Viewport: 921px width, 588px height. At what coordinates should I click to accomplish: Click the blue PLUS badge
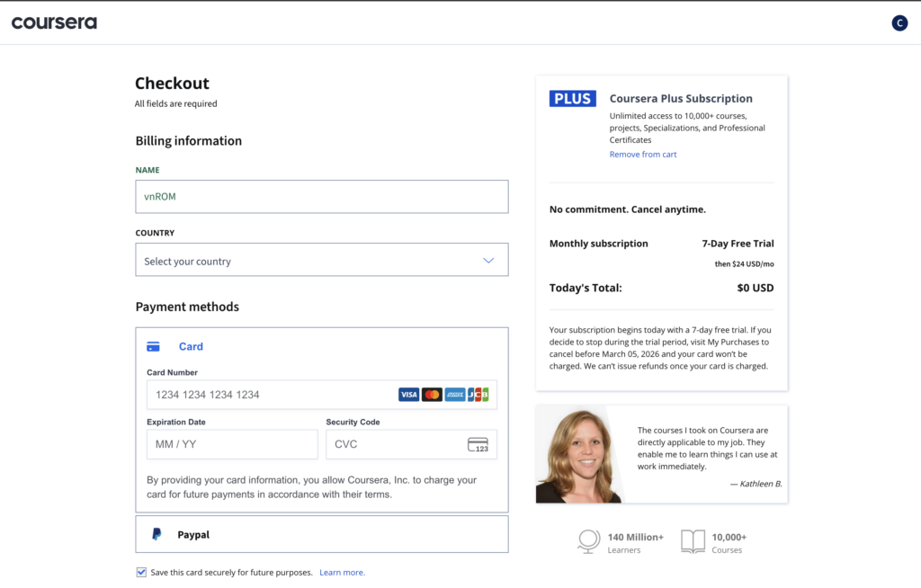click(572, 99)
